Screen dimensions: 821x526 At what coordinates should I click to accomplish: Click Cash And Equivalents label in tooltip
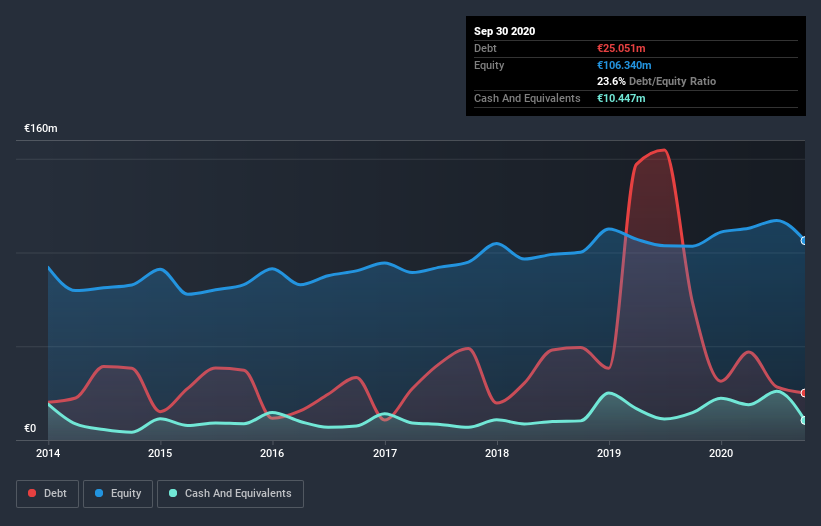pos(527,98)
